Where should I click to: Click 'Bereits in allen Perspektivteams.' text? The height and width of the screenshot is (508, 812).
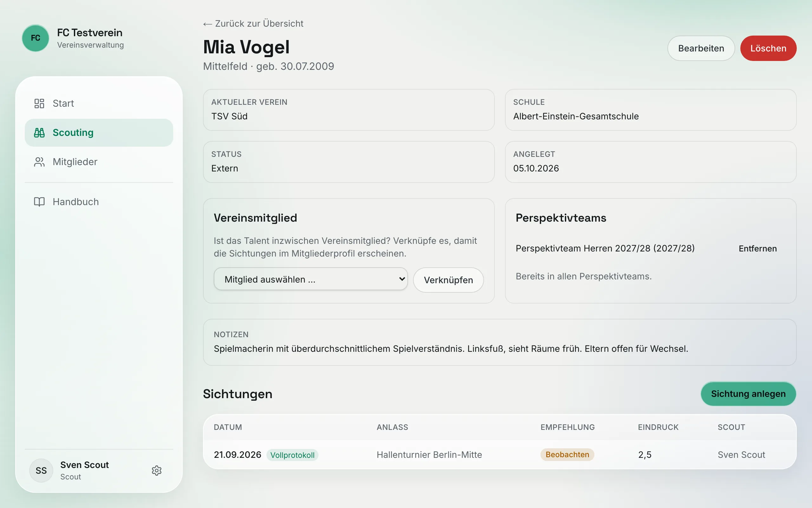pos(584,277)
